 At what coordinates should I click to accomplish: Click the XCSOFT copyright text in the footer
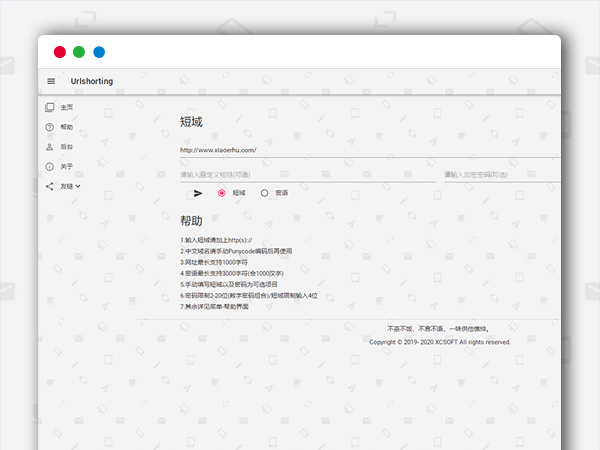pos(440,342)
